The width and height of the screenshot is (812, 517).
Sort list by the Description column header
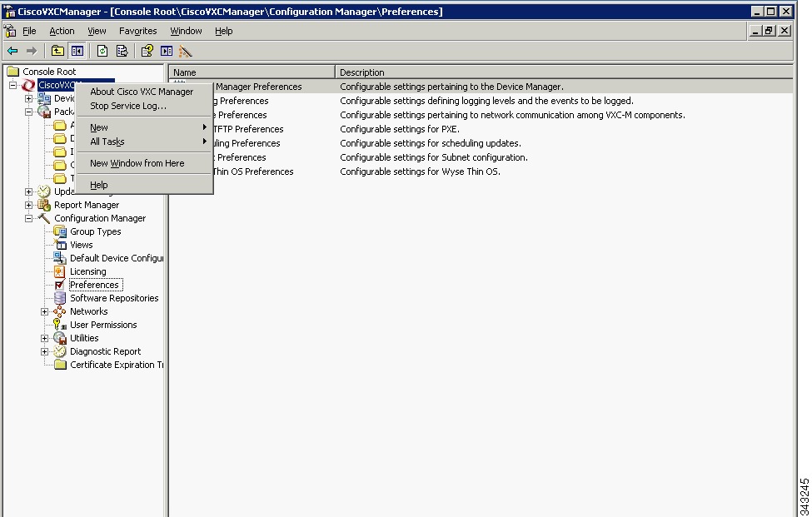564,72
